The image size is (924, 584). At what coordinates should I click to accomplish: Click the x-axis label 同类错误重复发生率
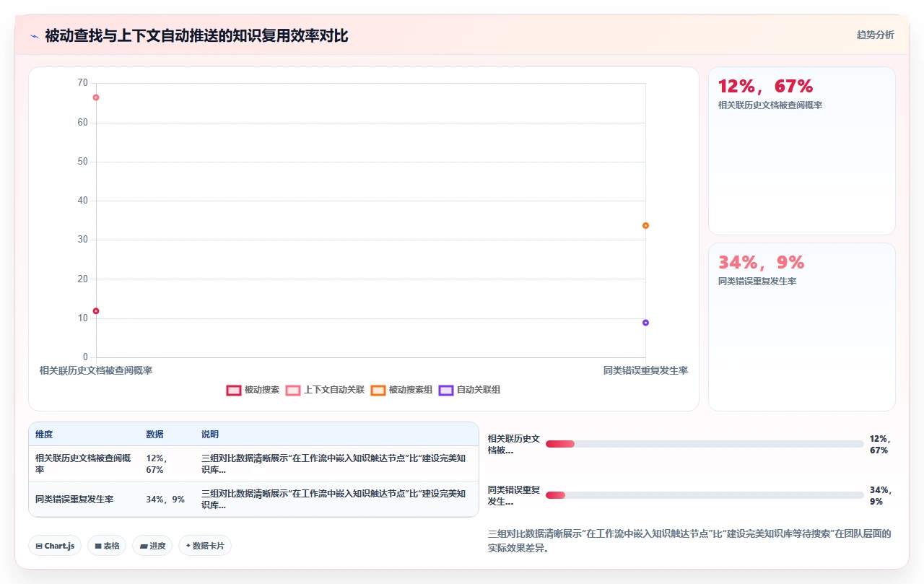pos(645,370)
